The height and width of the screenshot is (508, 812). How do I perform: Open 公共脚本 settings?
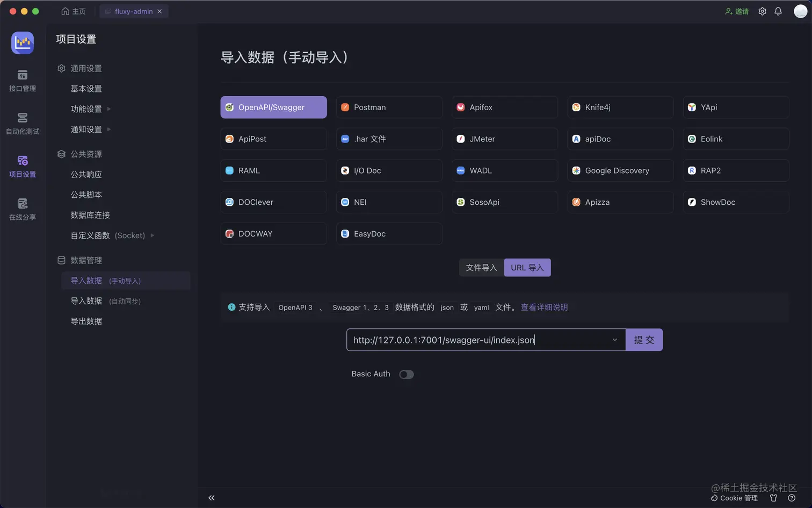86,195
